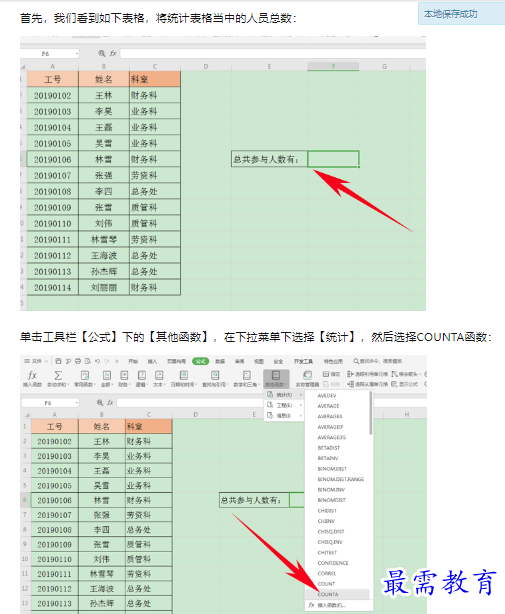The width and height of the screenshot is (505, 614).
Task: Click the Logical functions (逻辑) icon
Action: coord(141,378)
